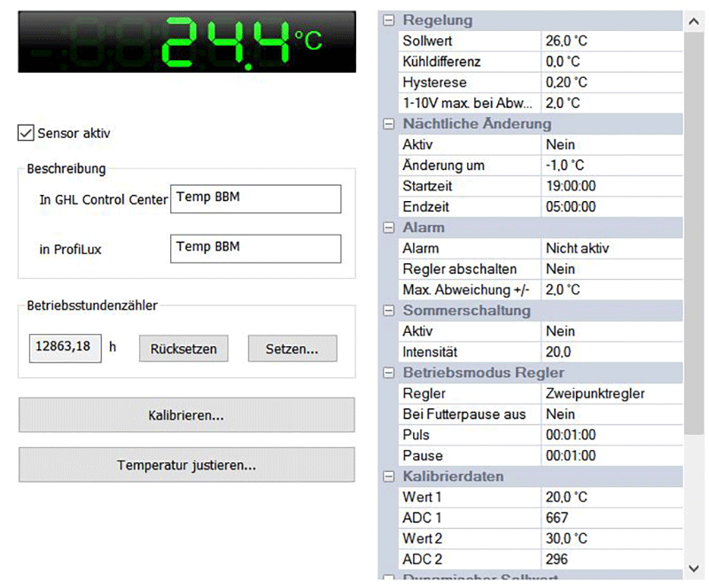Select the Betriebsstundenzähler hours field

click(65, 347)
